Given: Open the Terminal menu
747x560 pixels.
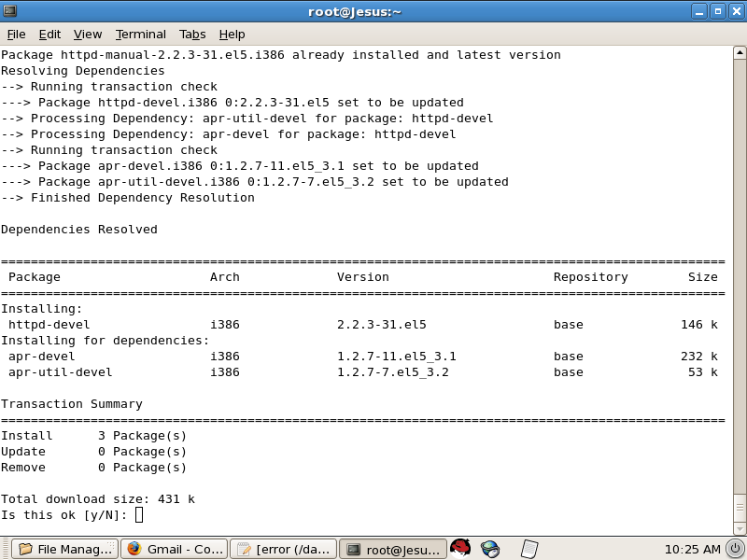Looking at the screenshot, I should tap(141, 35).
